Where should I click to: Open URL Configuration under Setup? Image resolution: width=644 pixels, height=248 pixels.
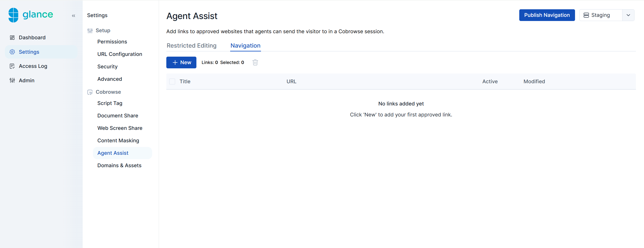[120, 54]
